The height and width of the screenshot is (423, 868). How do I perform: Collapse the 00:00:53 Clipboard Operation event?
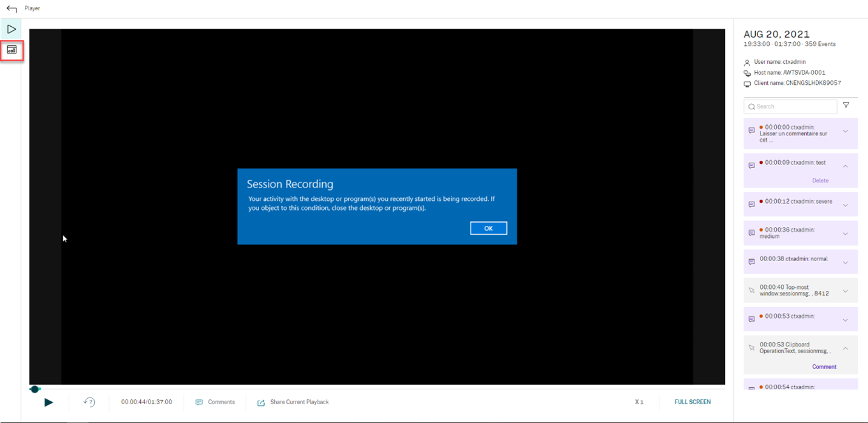(x=845, y=348)
